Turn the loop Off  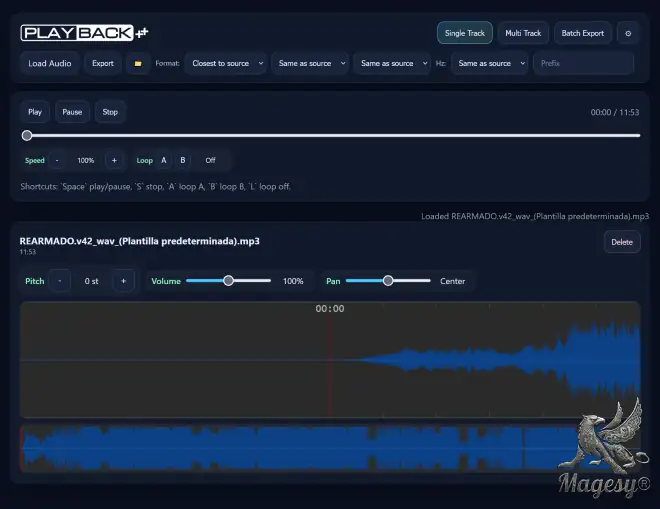(210, 160)
